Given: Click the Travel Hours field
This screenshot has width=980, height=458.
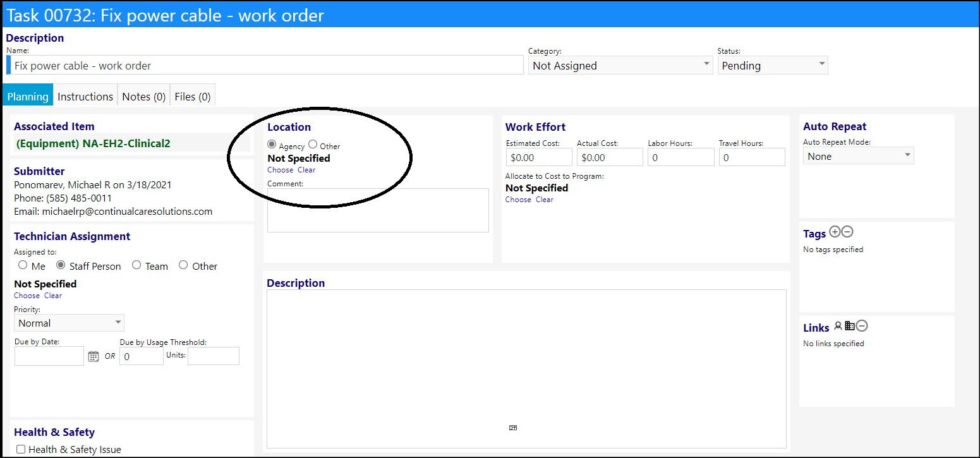Looking at the screenshot, I should [x=752, y=157].
